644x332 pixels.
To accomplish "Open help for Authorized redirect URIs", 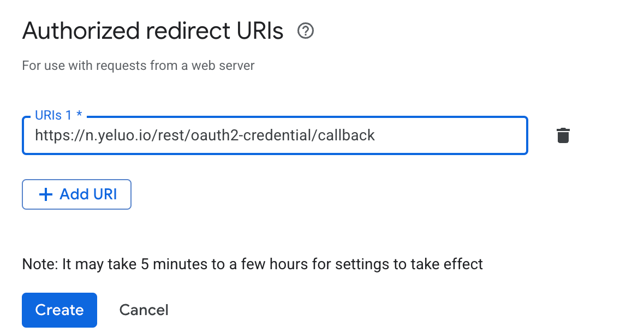I will (306, 32).
